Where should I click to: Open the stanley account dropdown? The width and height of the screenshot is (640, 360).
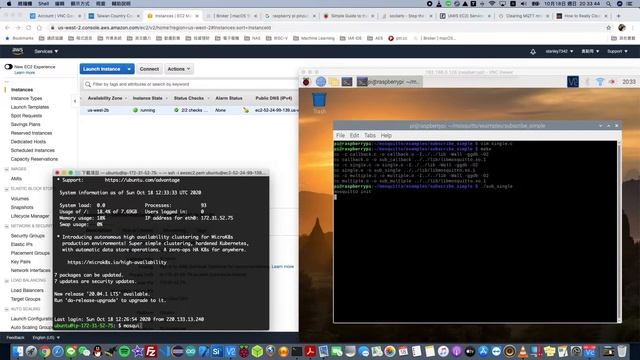pos(559,51)
